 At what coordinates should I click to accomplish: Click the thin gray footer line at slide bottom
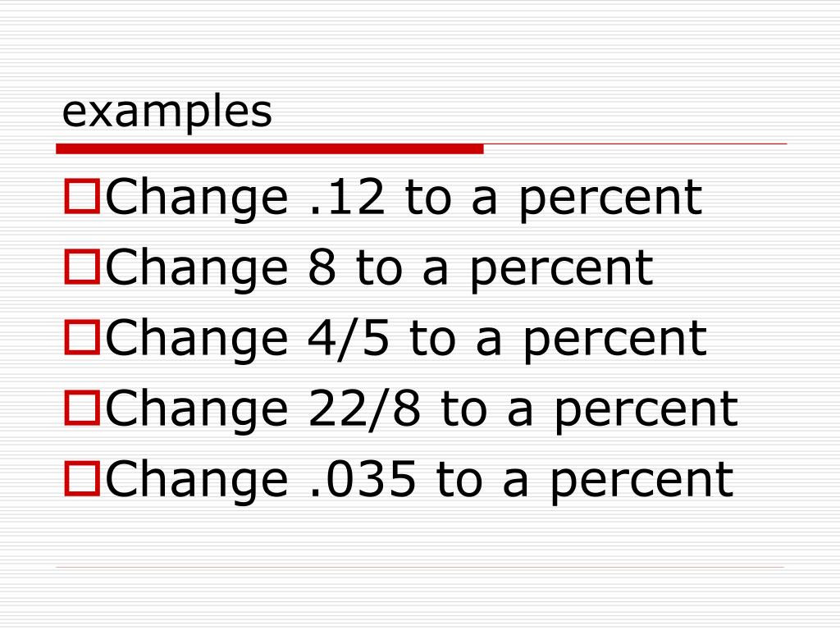click(x=420, y=567)
